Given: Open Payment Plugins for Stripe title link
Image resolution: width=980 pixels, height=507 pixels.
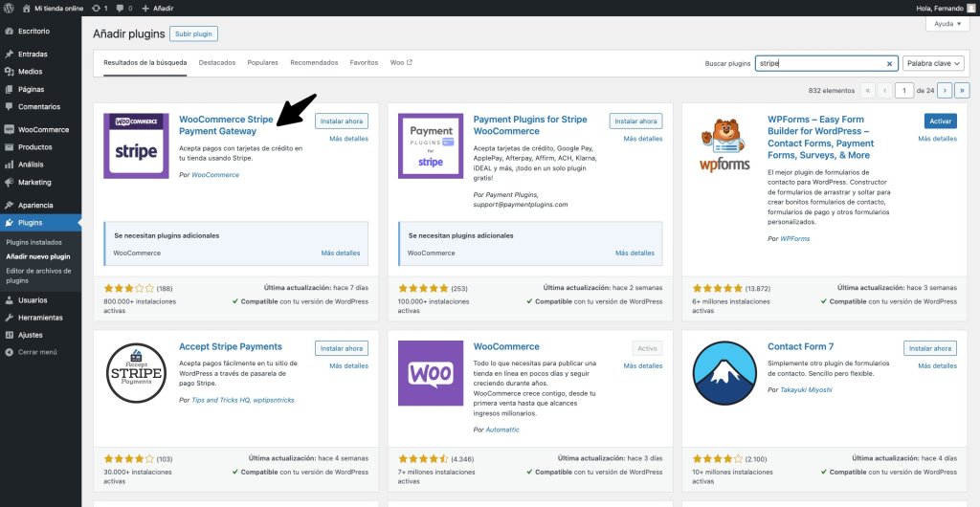Looking at the screenshot, I should coord(530,125).
